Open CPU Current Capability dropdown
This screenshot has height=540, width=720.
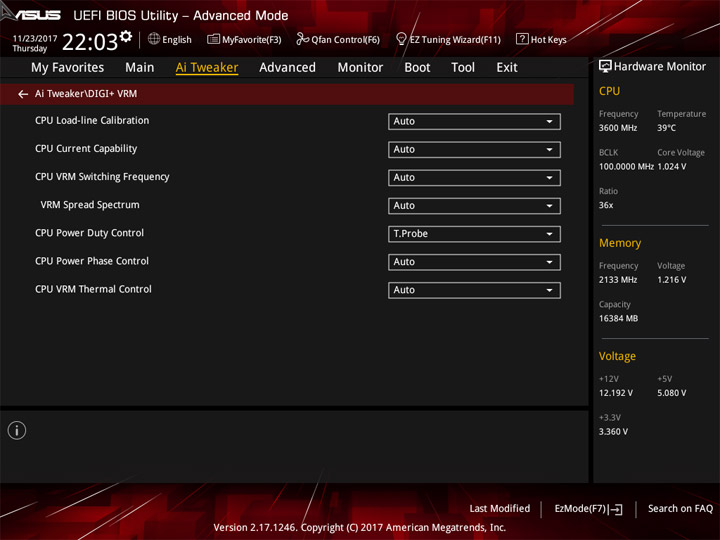[x=474, y=149]
